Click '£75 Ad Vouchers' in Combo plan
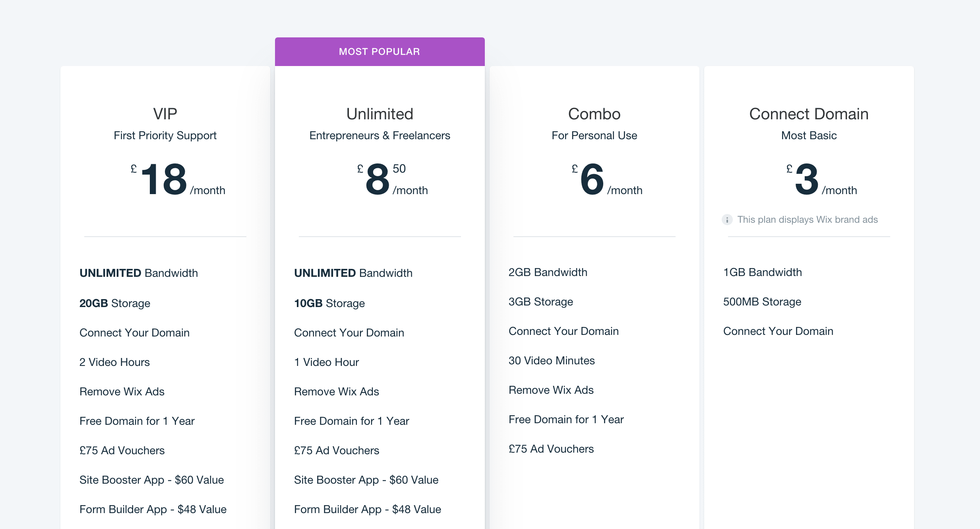This screenshot has height=529, width=980. [551, 449]
